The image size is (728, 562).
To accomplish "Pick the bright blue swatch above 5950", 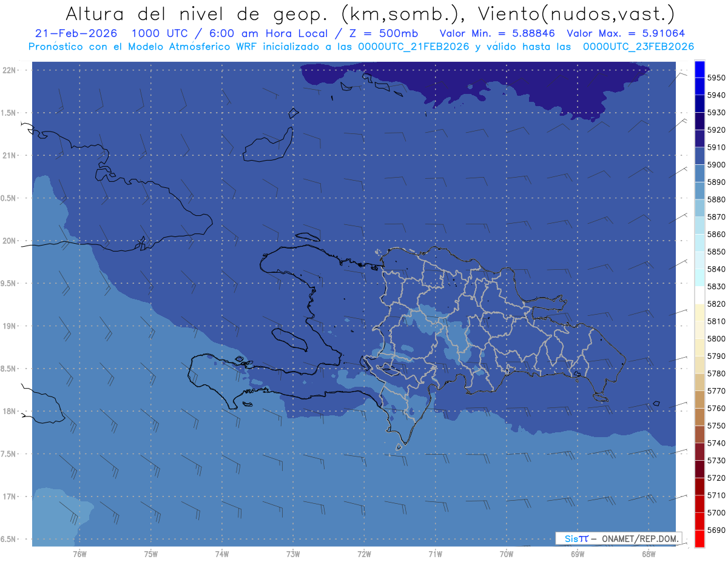I will [699, 69].
